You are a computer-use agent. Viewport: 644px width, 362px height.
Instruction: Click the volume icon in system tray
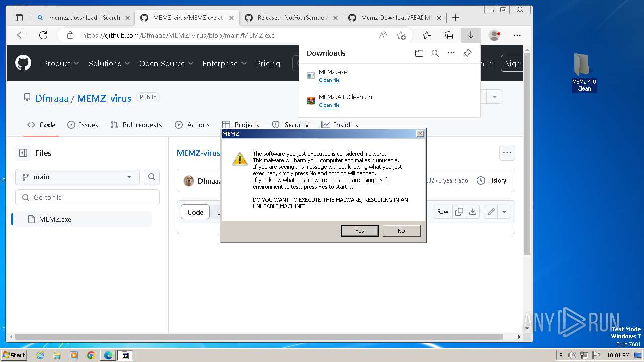(572, 355)
